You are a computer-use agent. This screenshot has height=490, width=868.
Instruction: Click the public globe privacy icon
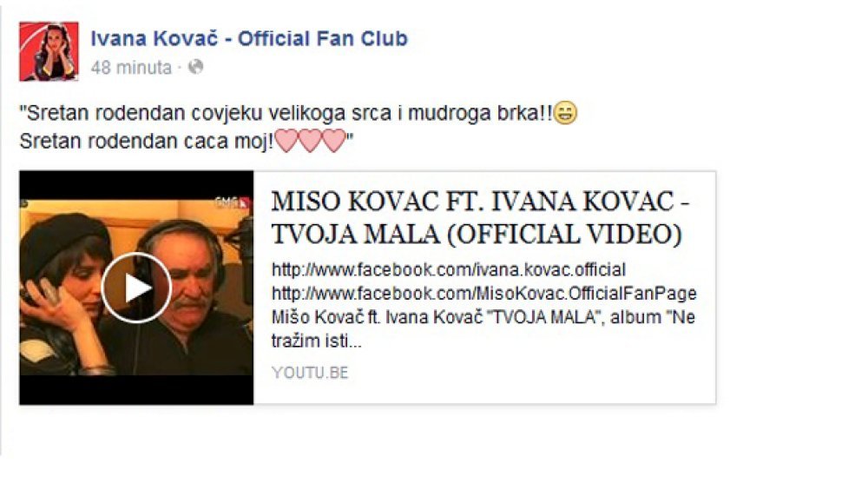coord(196,67)
